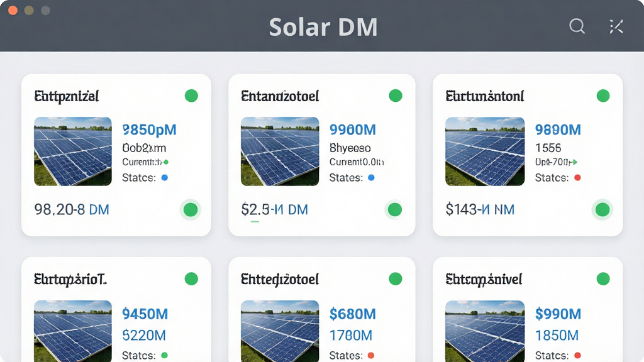Open solar panel thumbnail in EhrtapsrioT card

[x=73, y=331]
